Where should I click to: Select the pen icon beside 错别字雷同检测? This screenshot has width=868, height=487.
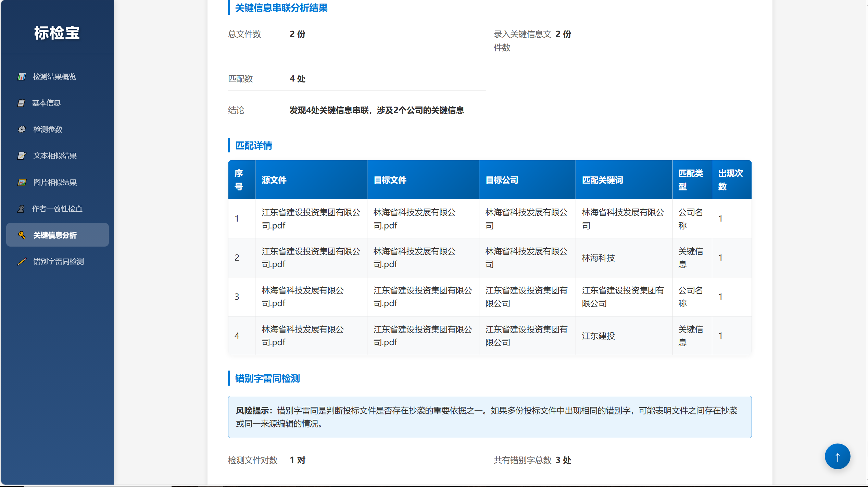point(21,262)
